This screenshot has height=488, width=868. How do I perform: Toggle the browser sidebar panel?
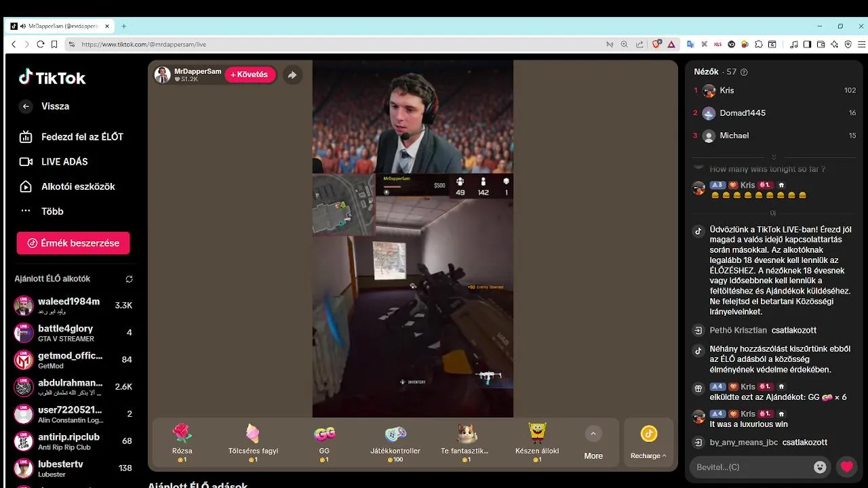click(807, 44)
